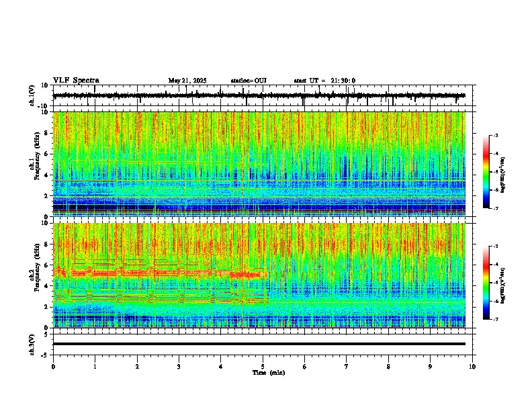This screenshot has width=532, height=411.
Task: Click time axis tick label "1"
Action: [95, 367]
